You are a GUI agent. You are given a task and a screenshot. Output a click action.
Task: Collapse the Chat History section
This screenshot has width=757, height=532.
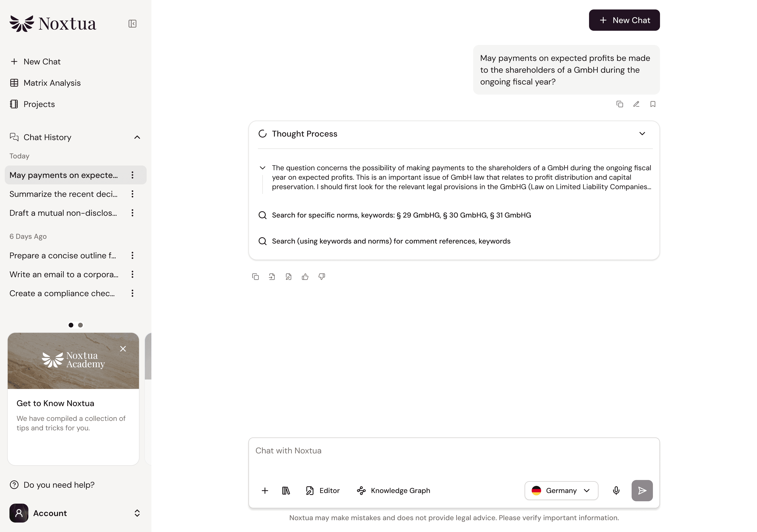point(137,137)
